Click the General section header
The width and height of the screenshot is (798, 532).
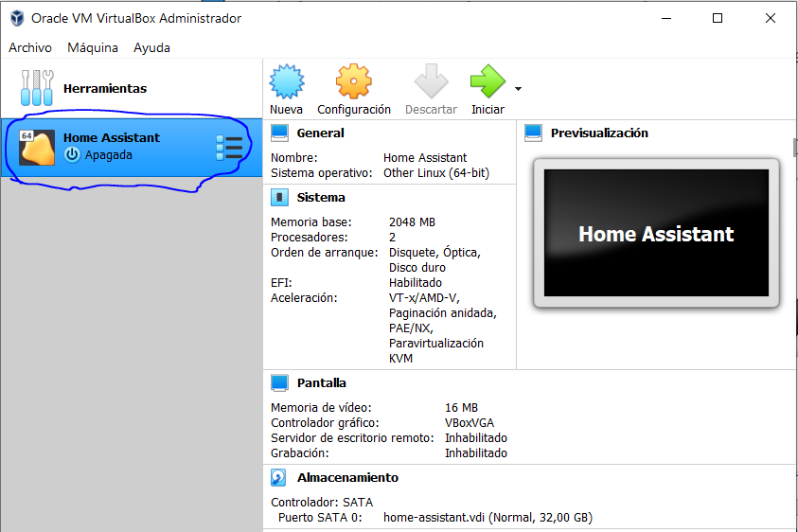click(x=320, y=133)
